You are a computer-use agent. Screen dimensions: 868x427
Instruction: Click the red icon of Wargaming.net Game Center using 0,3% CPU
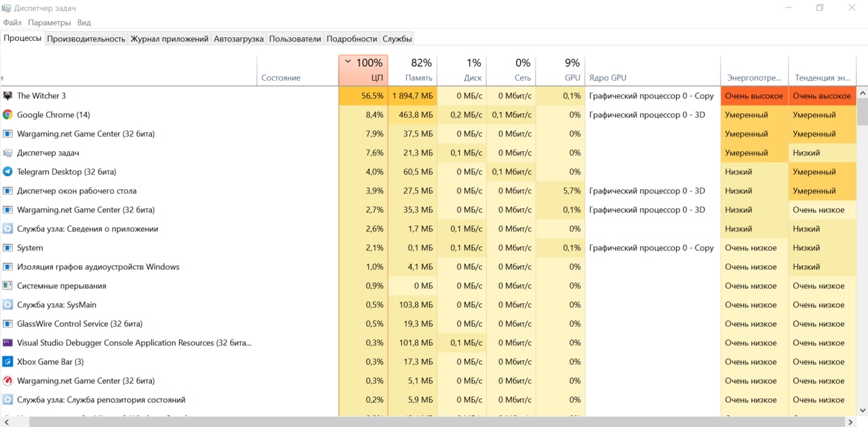click(7, 381)
